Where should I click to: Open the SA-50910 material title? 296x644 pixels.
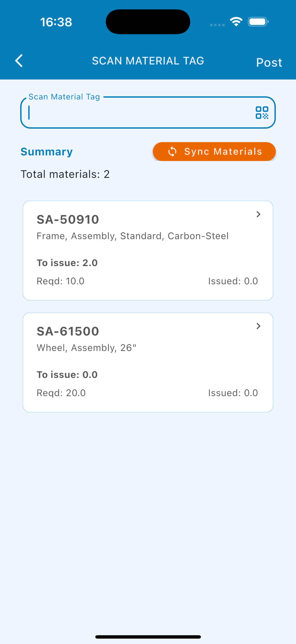pyautogui.click(x=68, y=220)
